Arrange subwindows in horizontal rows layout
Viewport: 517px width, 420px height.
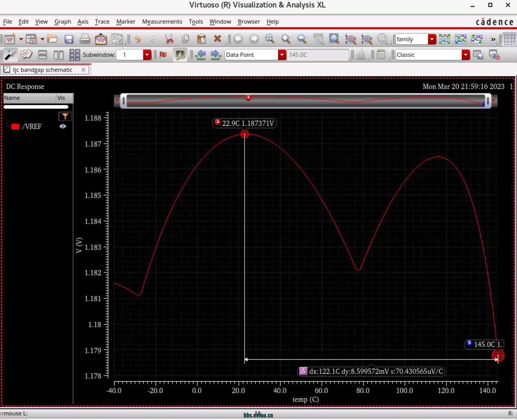pyautogui.click(x=43, y=54)
